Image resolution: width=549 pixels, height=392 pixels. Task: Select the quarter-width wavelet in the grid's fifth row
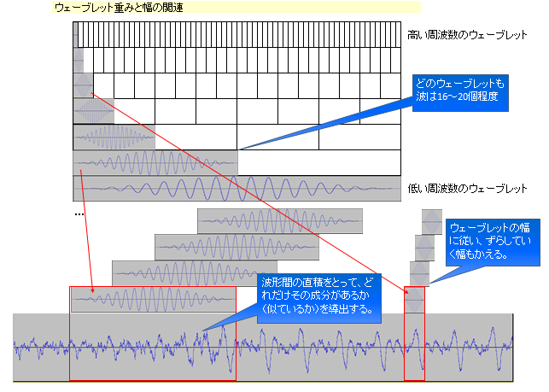(x=114, y=137)
